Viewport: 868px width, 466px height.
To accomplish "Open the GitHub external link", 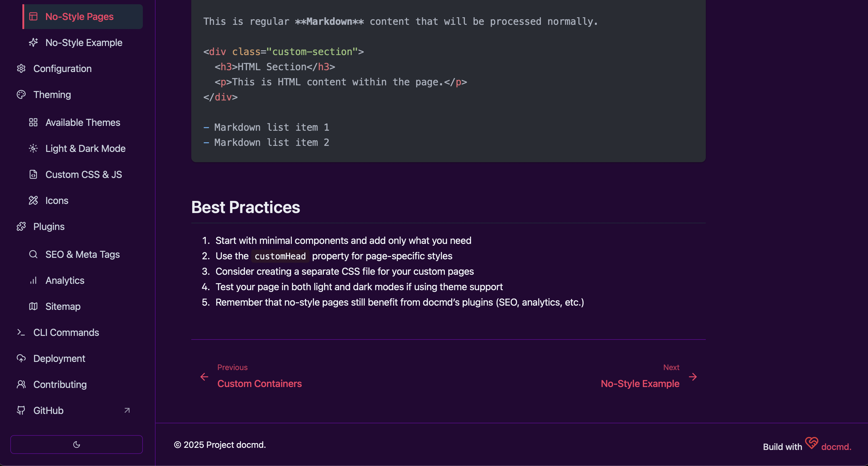I will pos(77,410).
